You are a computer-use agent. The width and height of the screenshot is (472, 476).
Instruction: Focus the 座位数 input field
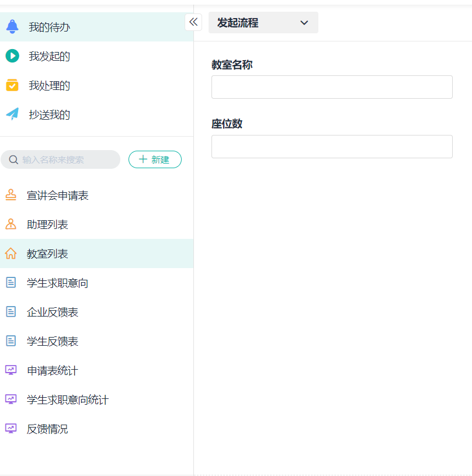pyautogui.click(x=332, y=147)
